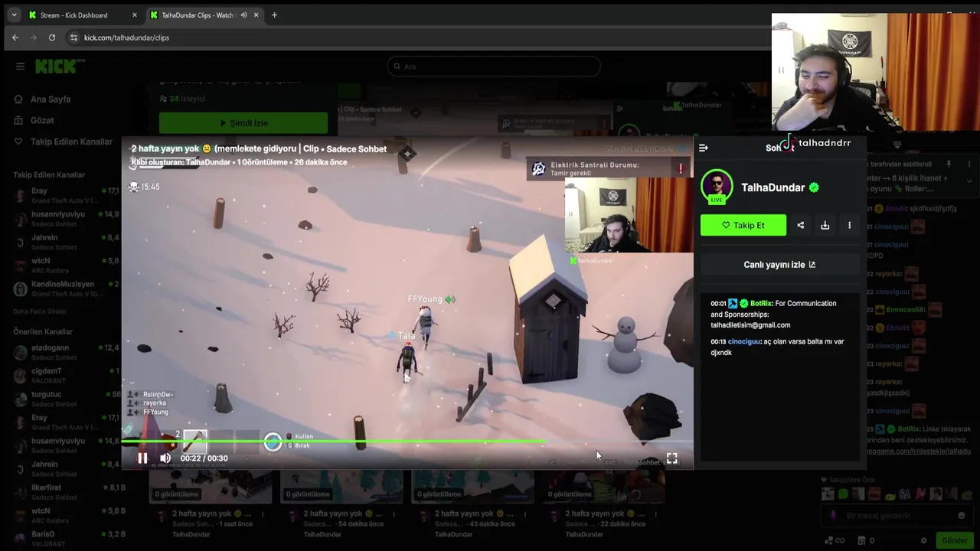Click pin icon on pinned chat message
980x551 pixels.
(x=949, y=164)
